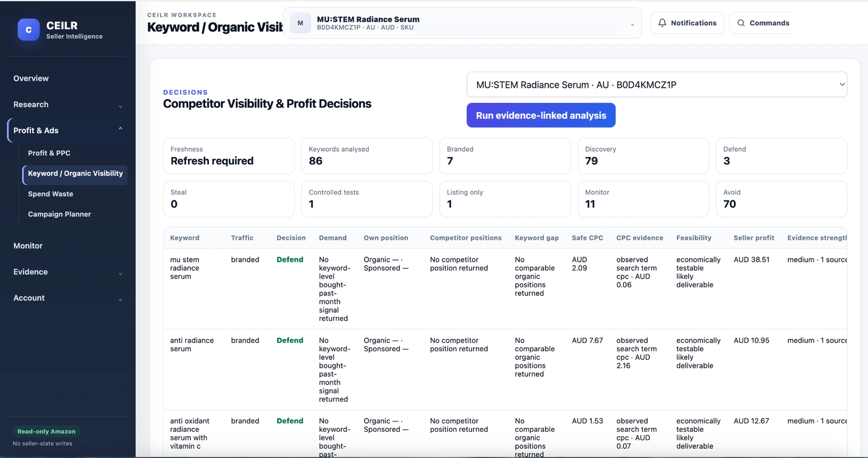This screenshot has height=458, width=868.
Task: Select the Monitor sidebar item
Action: tap(68, 246)
